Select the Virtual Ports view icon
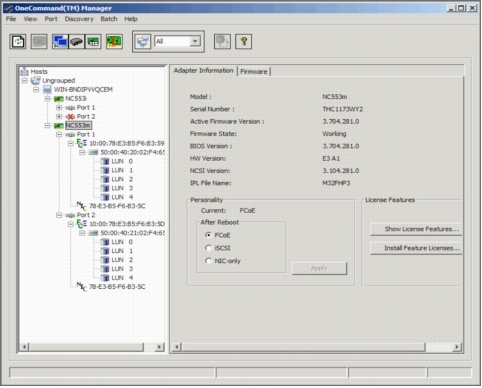 93,42
